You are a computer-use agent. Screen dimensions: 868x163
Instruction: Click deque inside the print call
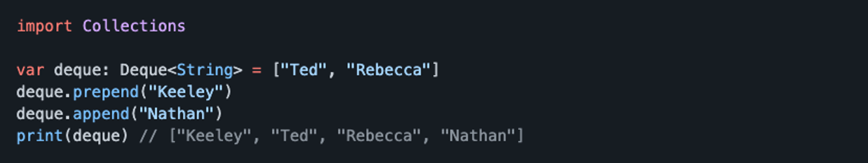(x=96, y=135)
